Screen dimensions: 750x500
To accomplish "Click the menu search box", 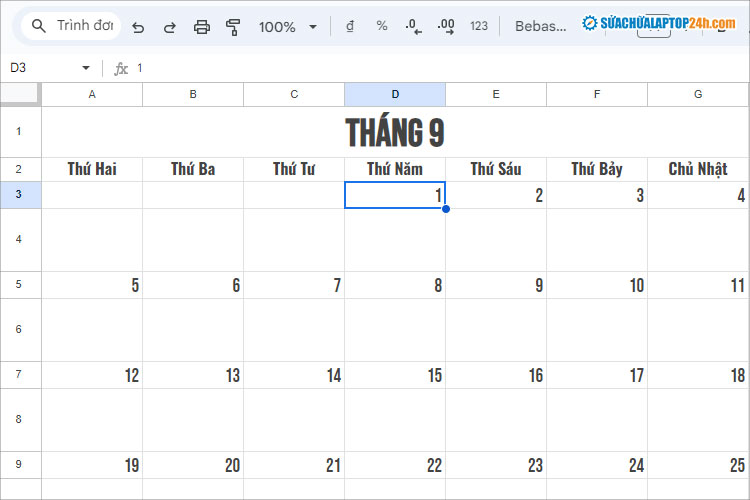I will (x=72, y=26).
